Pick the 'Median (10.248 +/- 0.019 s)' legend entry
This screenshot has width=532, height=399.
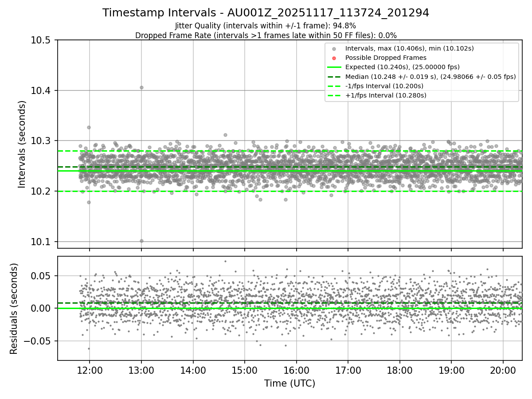422,76
